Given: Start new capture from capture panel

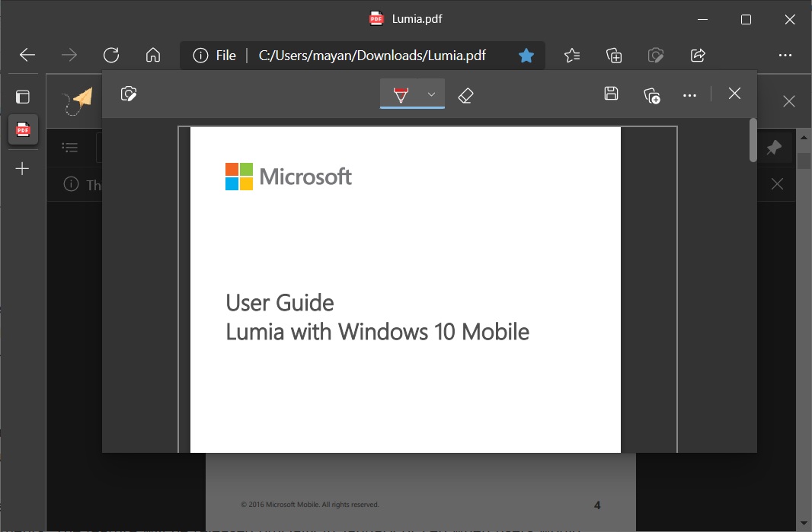Looking at the screenshot, I should point(129,94).
